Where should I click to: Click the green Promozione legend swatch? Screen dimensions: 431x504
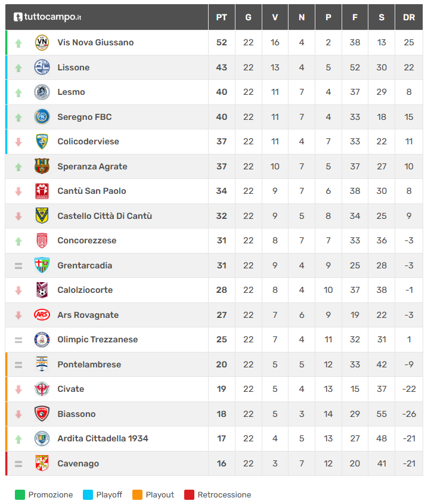[x=20, y=494]
